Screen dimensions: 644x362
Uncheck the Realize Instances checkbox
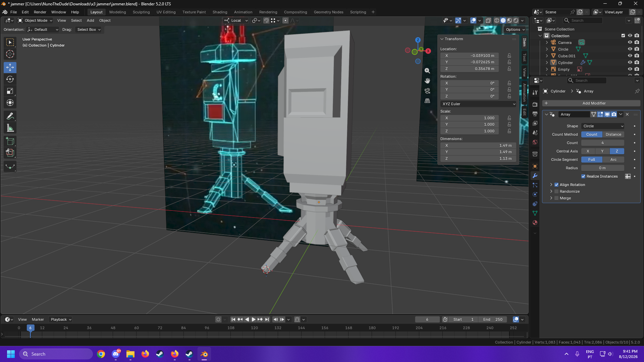(583, 176)
